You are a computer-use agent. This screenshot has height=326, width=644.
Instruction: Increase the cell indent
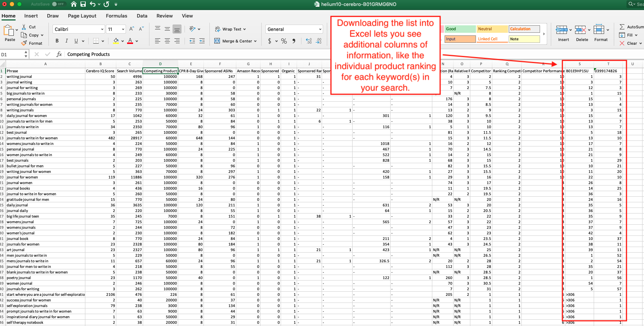tap(202, 41)
